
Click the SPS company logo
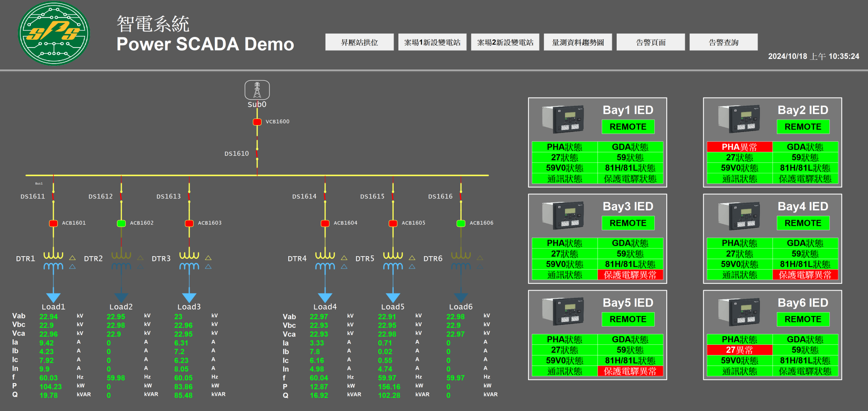coord(53,34)
